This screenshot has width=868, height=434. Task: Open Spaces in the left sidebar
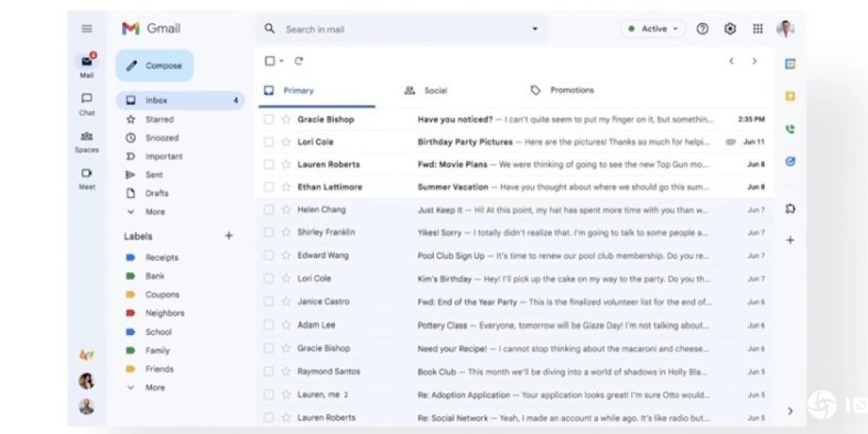click(x=87, y=140)
